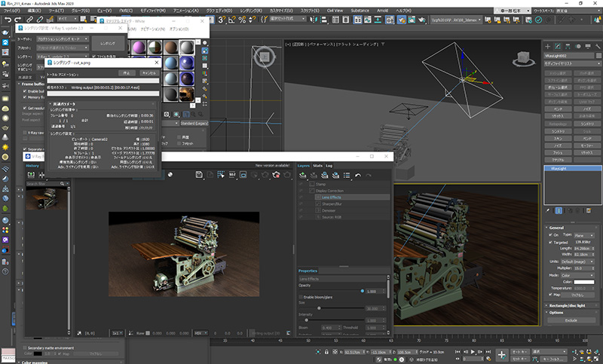603x364 pixels.
Task: Open the light Type dropdown
Action: coord(583,235)
